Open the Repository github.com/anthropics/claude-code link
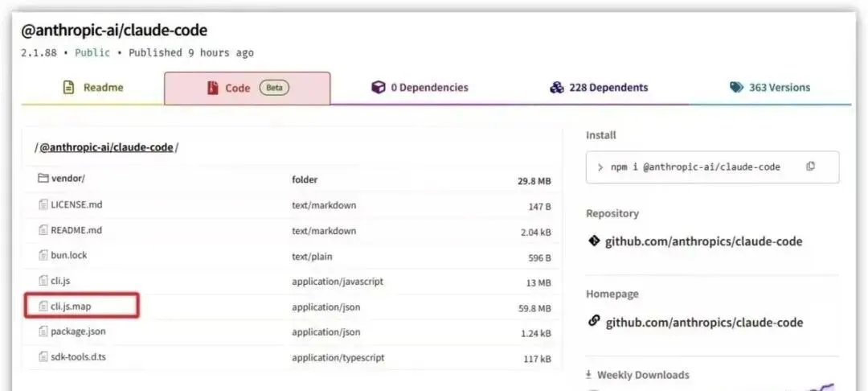Viewport: 868px width, 391px height. tap(703, 241)
